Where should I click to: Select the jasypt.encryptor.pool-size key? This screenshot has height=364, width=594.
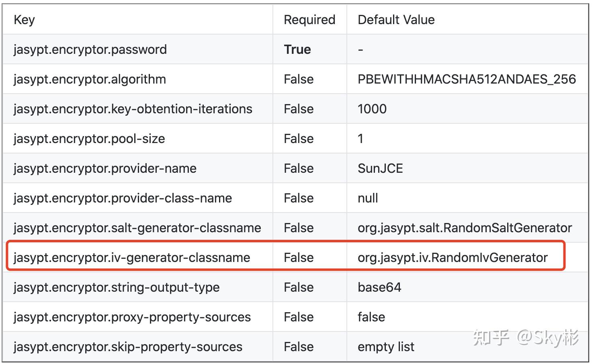pyautogui.click(x=89, y=139)
